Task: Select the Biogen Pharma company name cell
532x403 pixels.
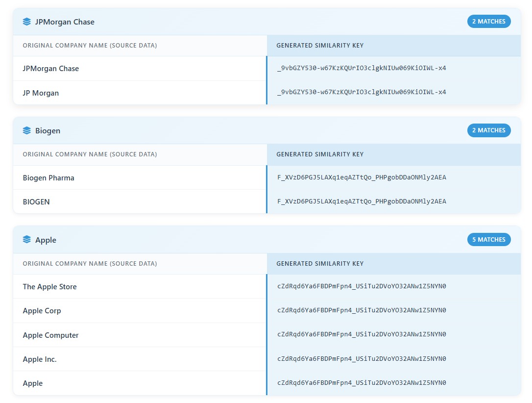Action: click(140, 177)
